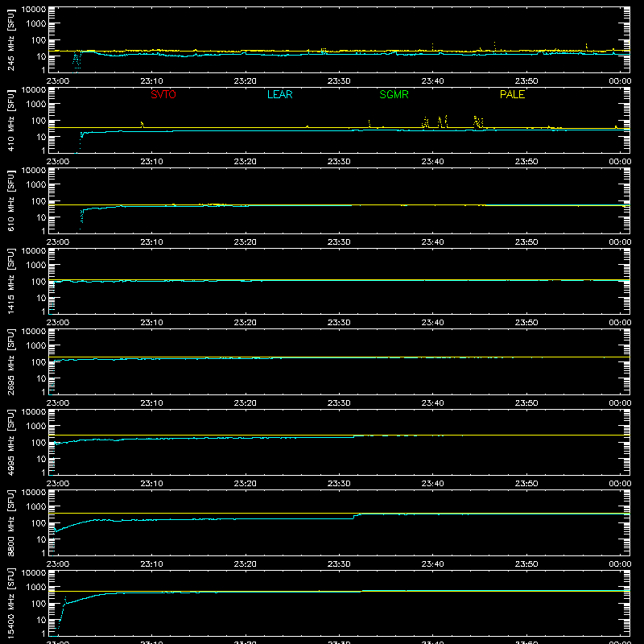This screenshot has width=644, height=644.
Task: Select the 410 MHz [SFU] axis title
Action: point(10,121)
